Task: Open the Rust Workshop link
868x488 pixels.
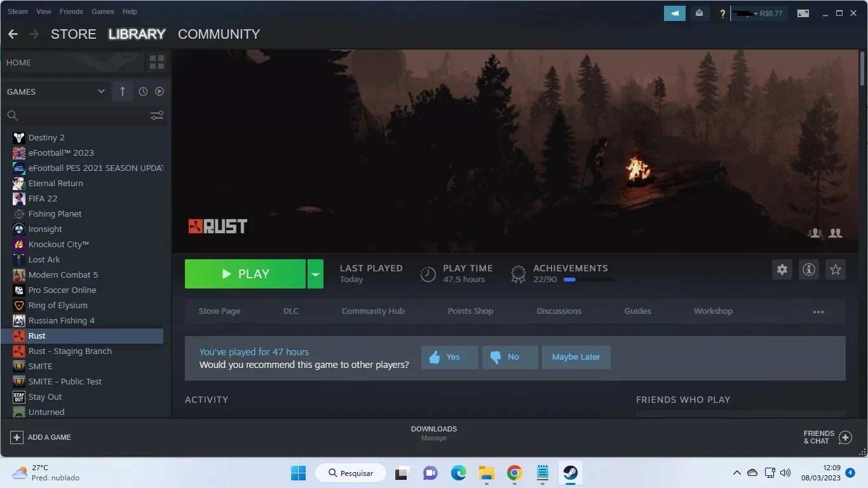Action: tap(713, 311)
